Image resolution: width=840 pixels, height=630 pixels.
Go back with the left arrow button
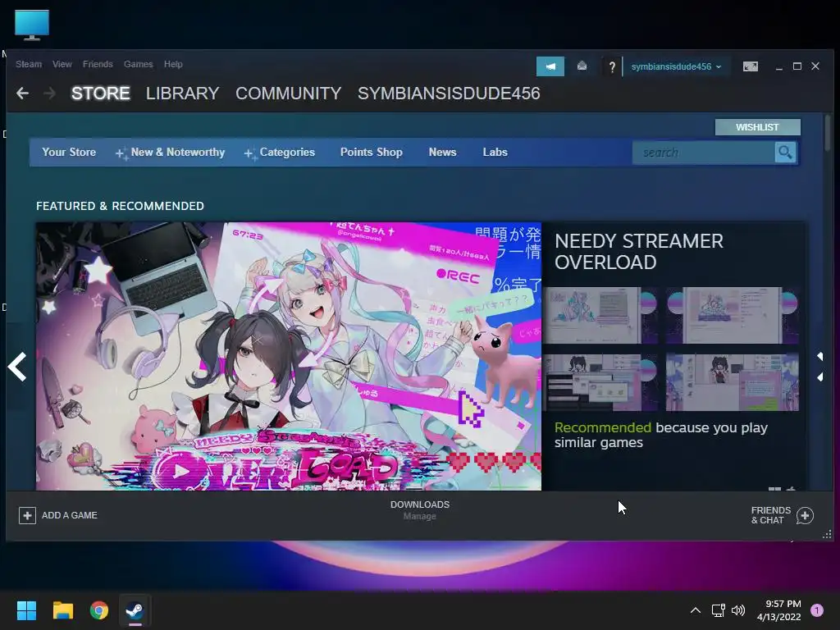(22, 94)
